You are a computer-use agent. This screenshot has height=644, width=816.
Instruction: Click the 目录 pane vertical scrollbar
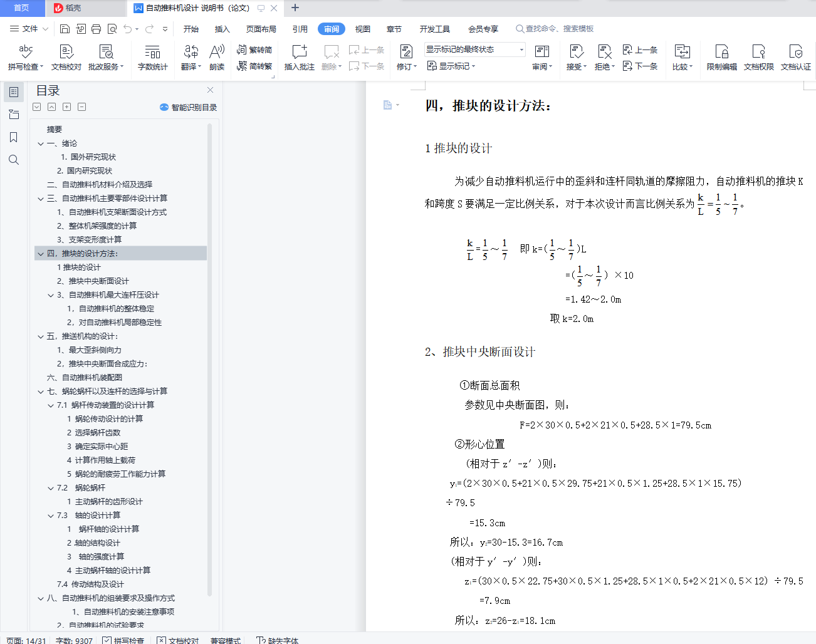point(209,360)
